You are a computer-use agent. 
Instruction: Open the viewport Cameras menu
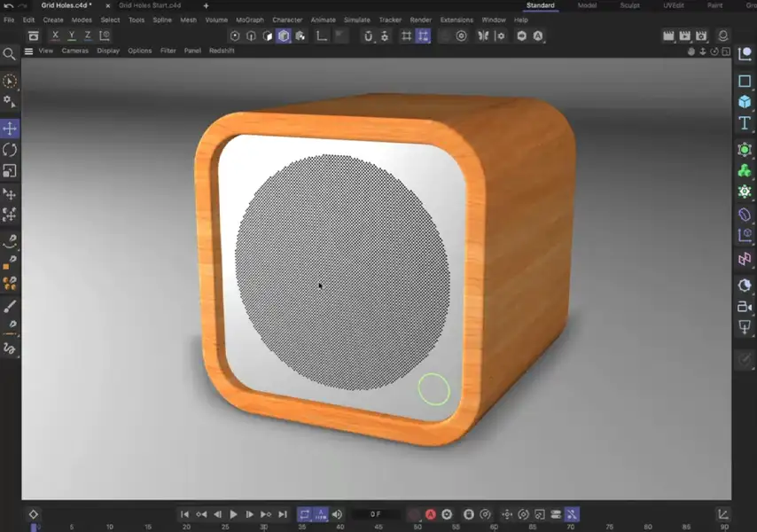[x=75, y=51]
